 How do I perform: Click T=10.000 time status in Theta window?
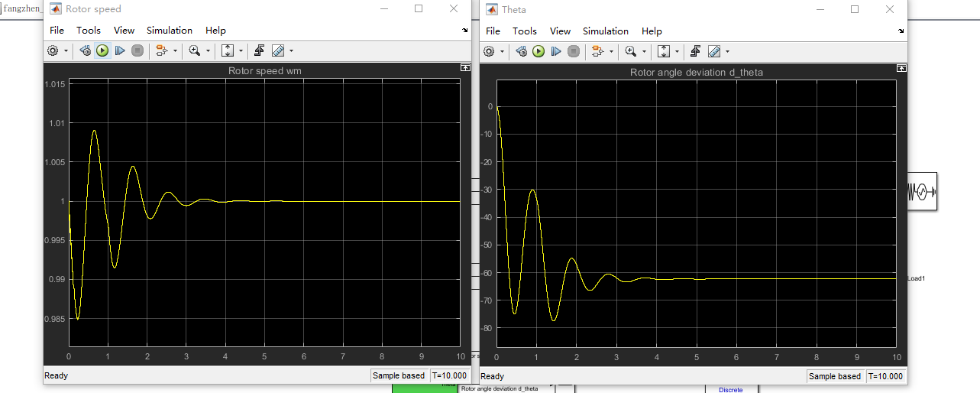[886, 376]
